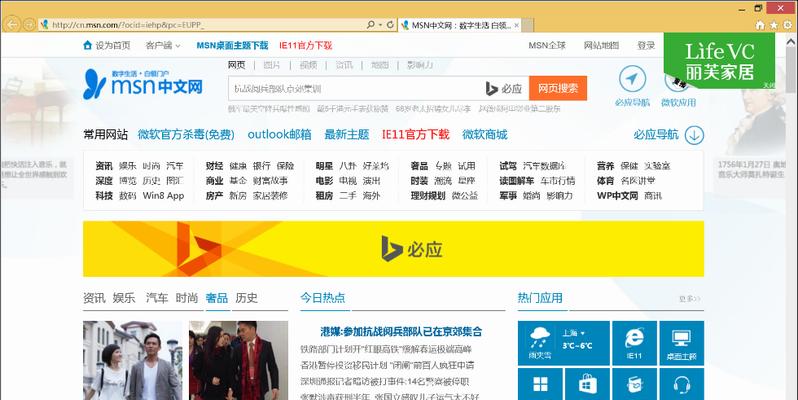Click inside the Bing search input field

pyautogui.click(x=356, y=89)
